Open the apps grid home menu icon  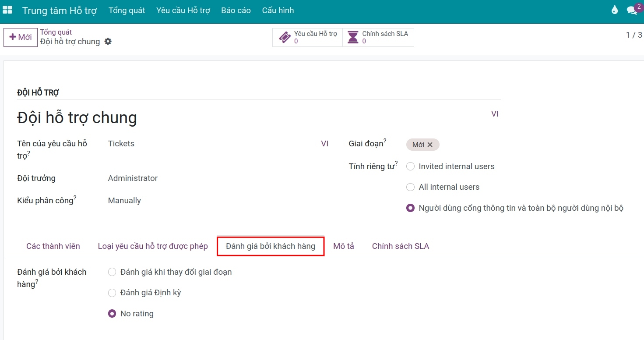tap(7, 10)
